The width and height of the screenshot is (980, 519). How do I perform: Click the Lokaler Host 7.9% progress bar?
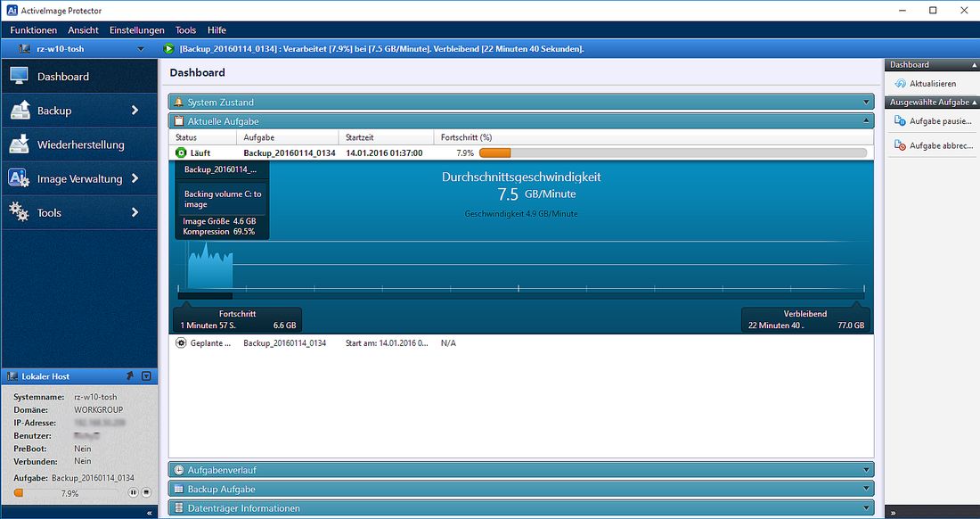click(x=65, y=493)
